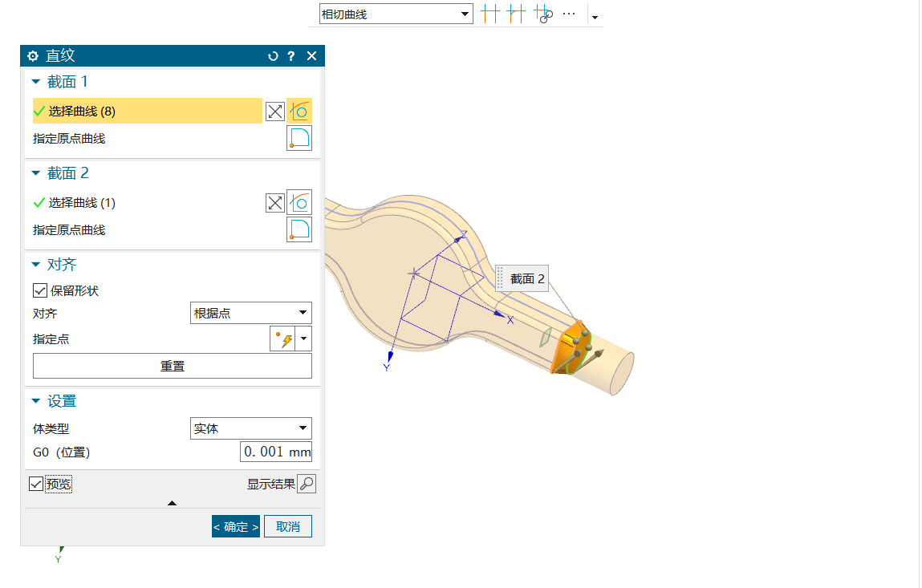Open help for the 直纹 dialog
Screen dimensions: 922x588
pos(291,56)
